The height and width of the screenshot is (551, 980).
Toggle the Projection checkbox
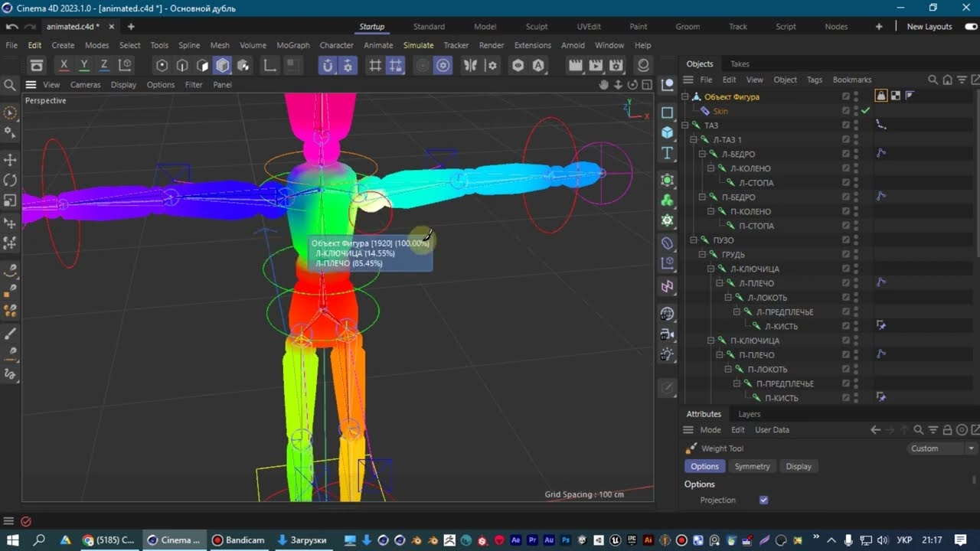pyautogui.click(x=763, y=500)
